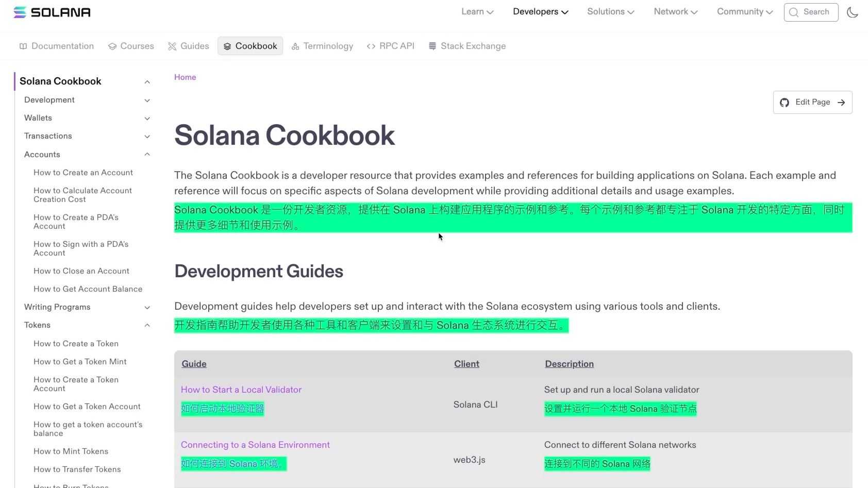Open How to Create an Account

[83, 173]
